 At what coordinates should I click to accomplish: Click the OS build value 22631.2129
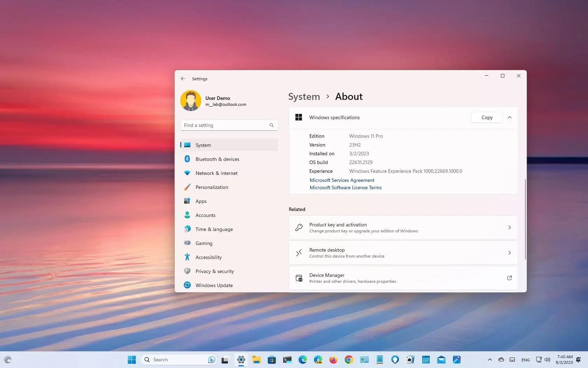click(361, 162)
